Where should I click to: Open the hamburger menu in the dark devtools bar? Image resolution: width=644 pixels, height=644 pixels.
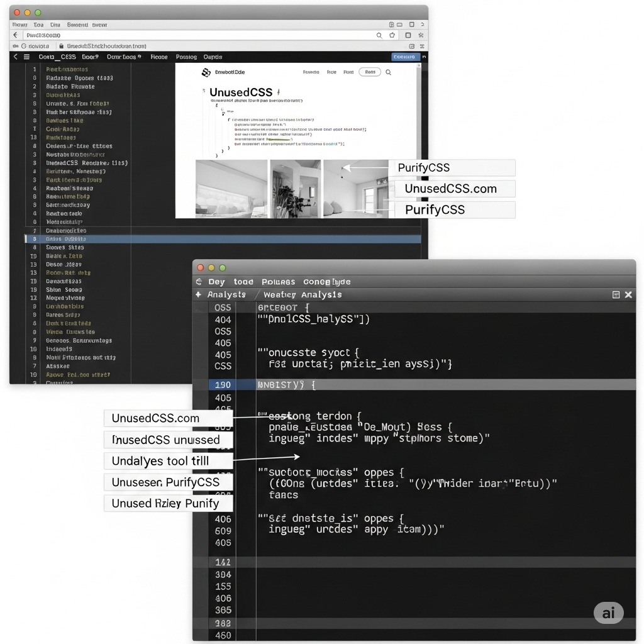(26, 57)
